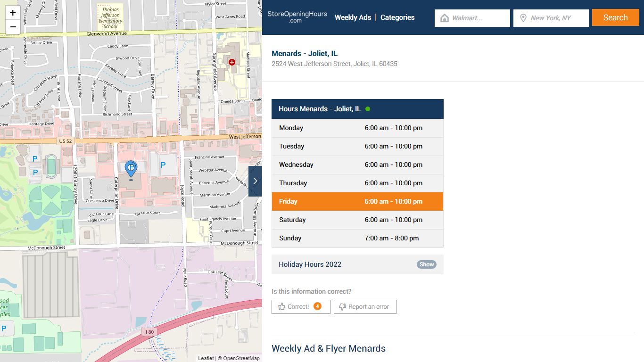Click Report an error button
Viewport: 644px width, 362px height.
click(x=365, y=307)
